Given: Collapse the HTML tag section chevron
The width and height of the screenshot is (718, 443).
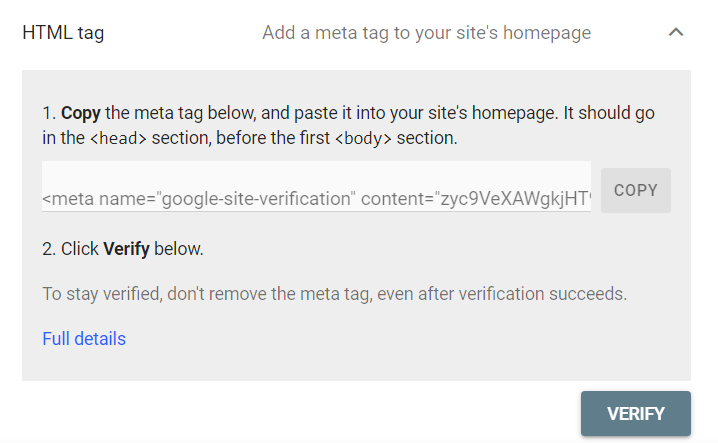Looking at the screenshot, I should click(676, 33).
